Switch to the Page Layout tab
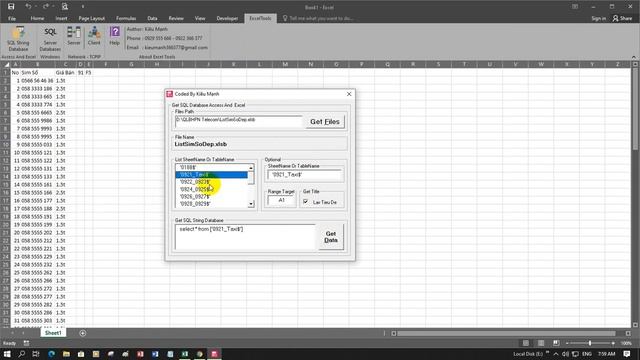Image resolution: width=640 pixels, height=360 pixels. point(91,18)
